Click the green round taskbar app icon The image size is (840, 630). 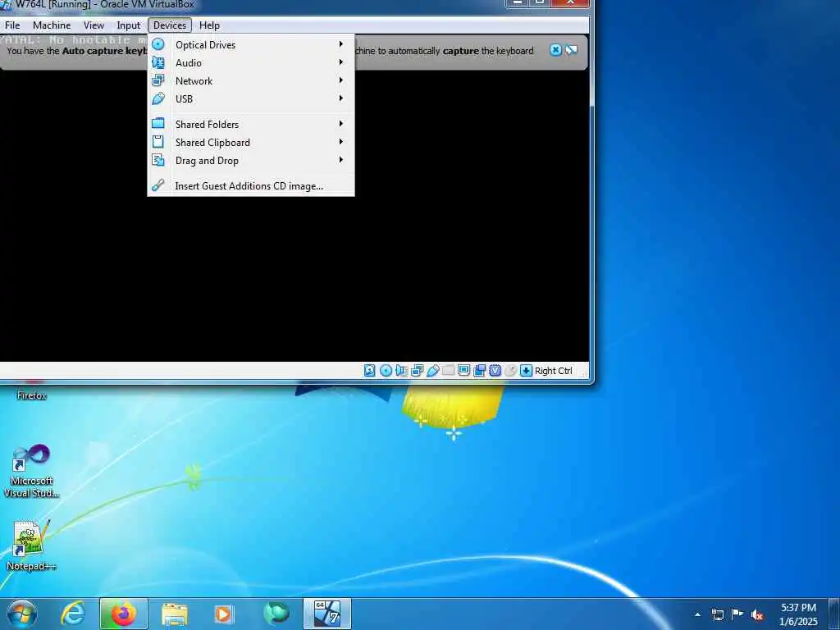(x=276, y=614)
